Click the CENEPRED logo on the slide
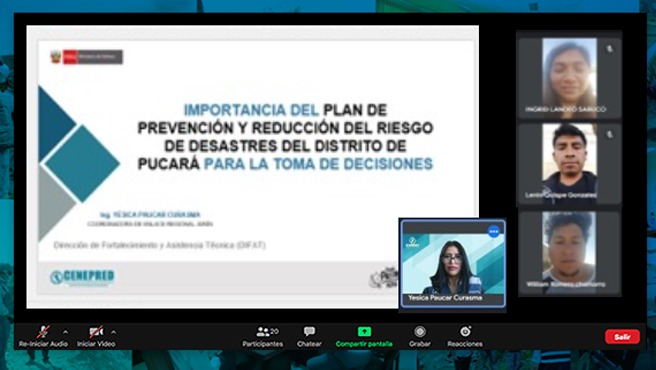This screenshot has width=656, height=370. click(x=82, y=277)
